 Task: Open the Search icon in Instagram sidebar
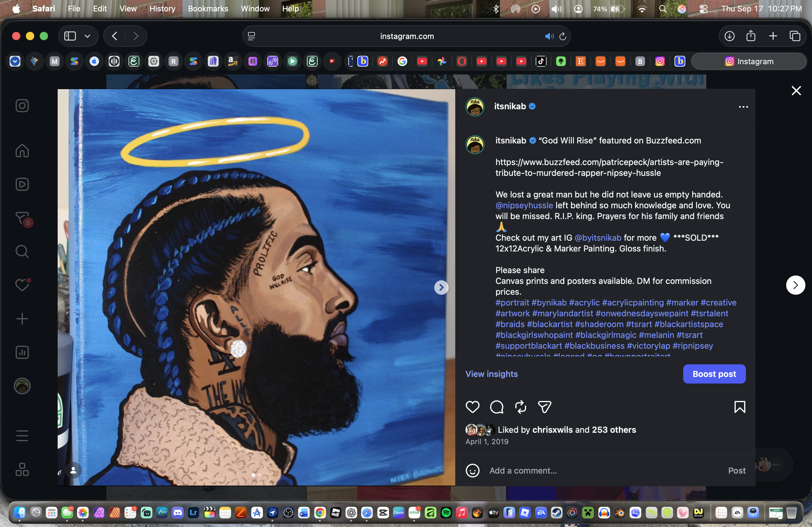[22, 251]
